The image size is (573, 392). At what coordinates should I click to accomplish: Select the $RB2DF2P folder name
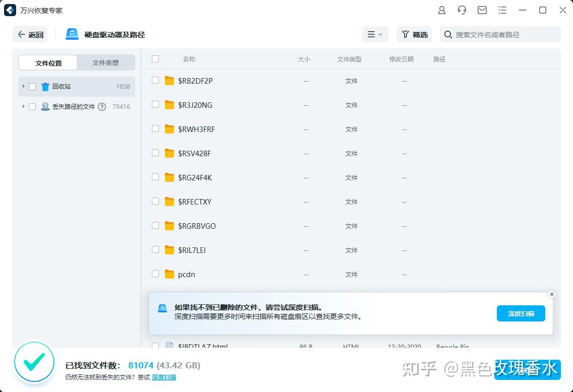(196, 81)
